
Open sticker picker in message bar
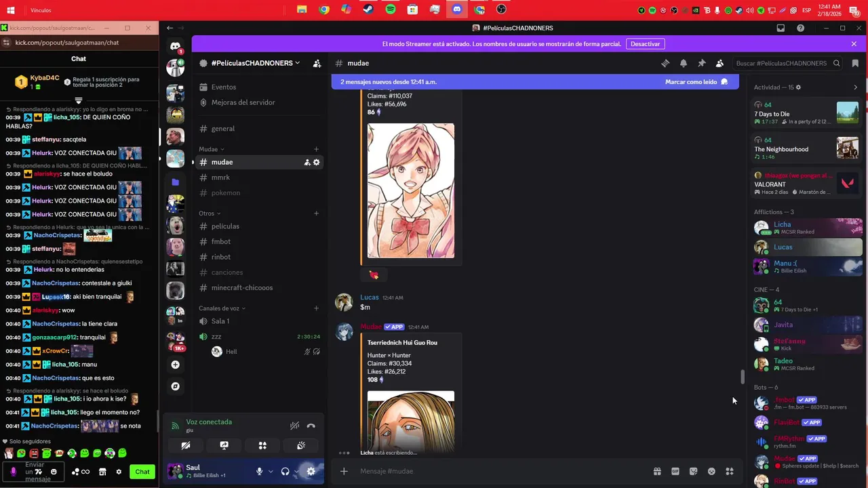(693, 471)
